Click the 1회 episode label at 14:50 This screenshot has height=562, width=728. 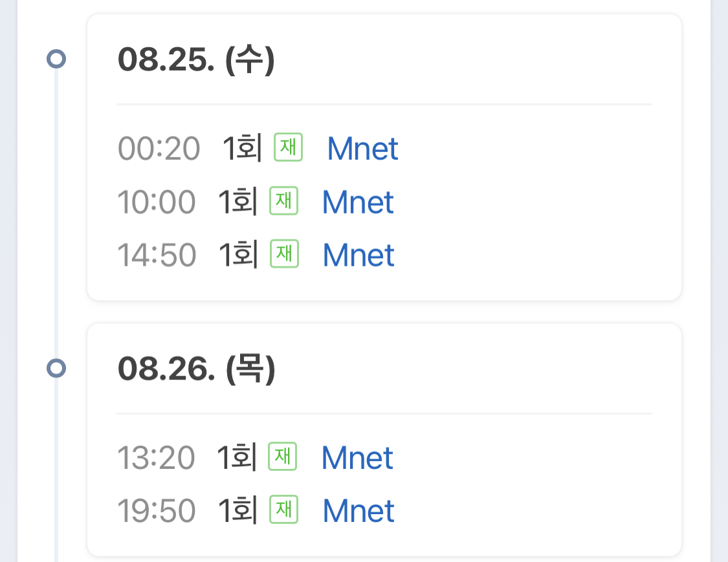(238, 255)
